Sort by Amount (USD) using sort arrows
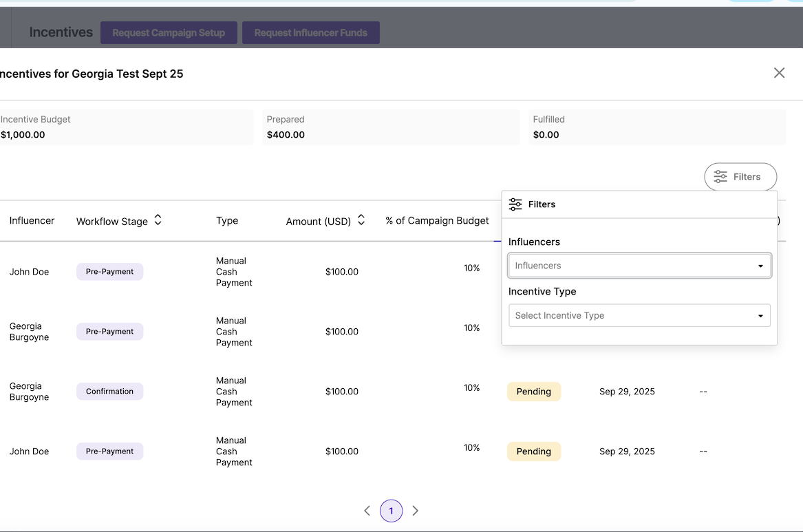Viewport: 803px width, 532px height. tap(361, 220)
